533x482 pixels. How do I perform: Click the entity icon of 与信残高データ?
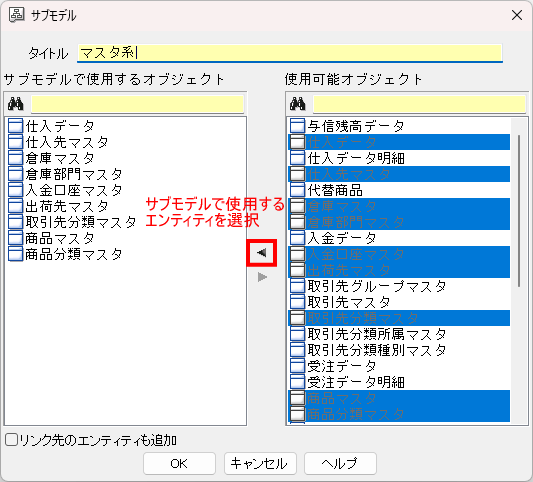point(297,126)
